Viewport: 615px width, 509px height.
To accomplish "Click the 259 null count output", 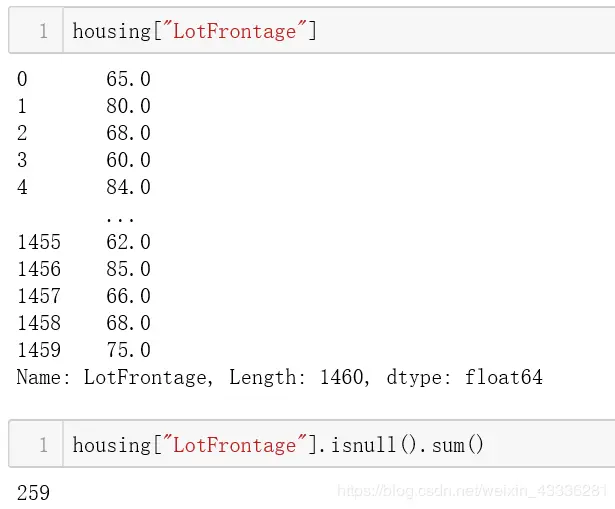I will point(33,493).
